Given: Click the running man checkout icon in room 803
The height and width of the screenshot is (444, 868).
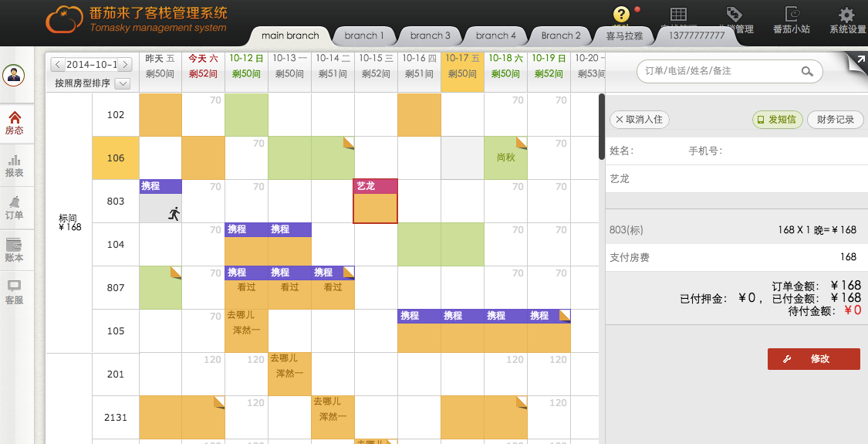Looking at the screenshot, I should click(x=174, y=213).
